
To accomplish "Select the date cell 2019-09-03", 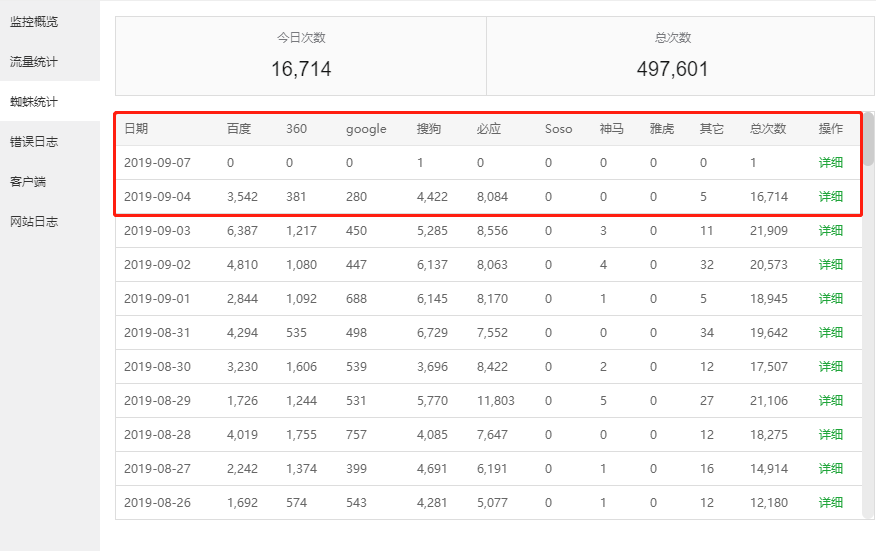I will pyautogui.click(x=157, y=231).
